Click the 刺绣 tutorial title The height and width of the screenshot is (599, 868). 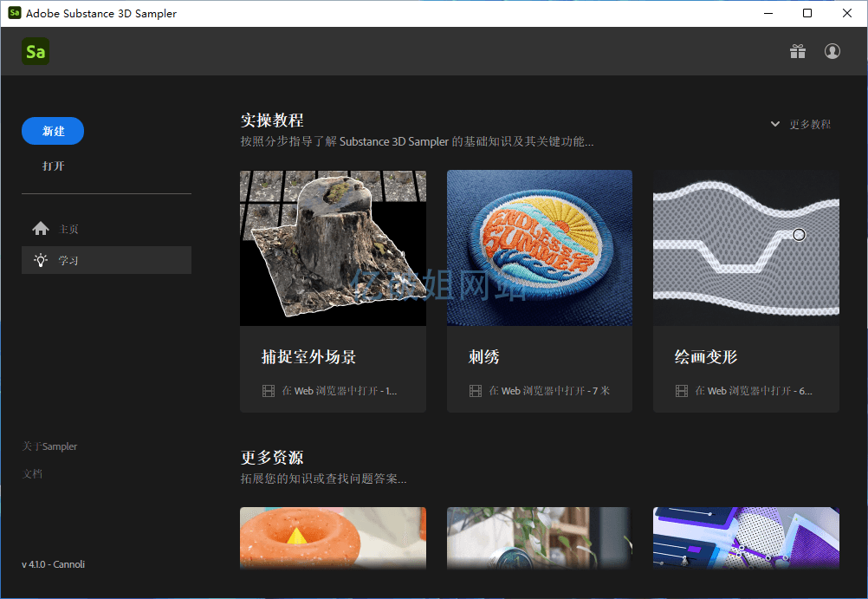[484, 357]
